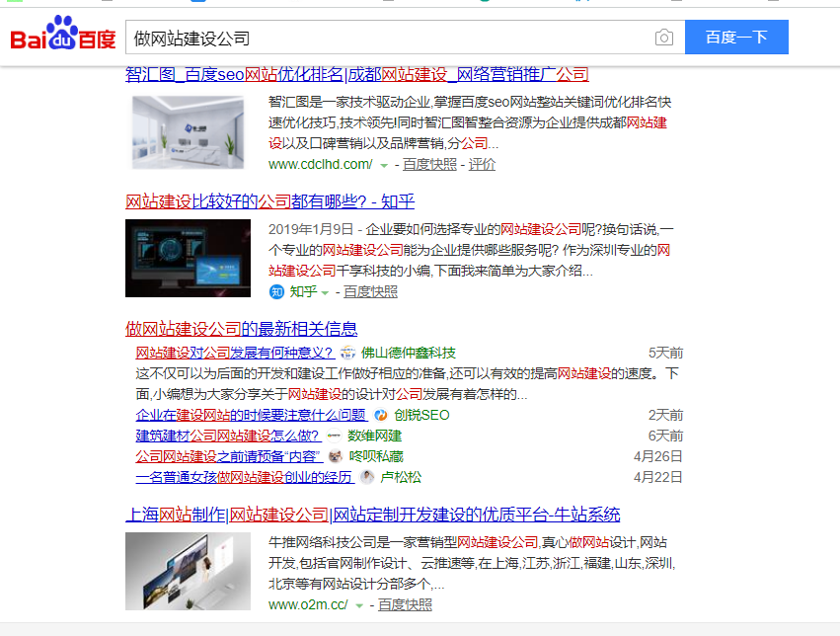Click 数维网建 source icon

pos(335,437)
